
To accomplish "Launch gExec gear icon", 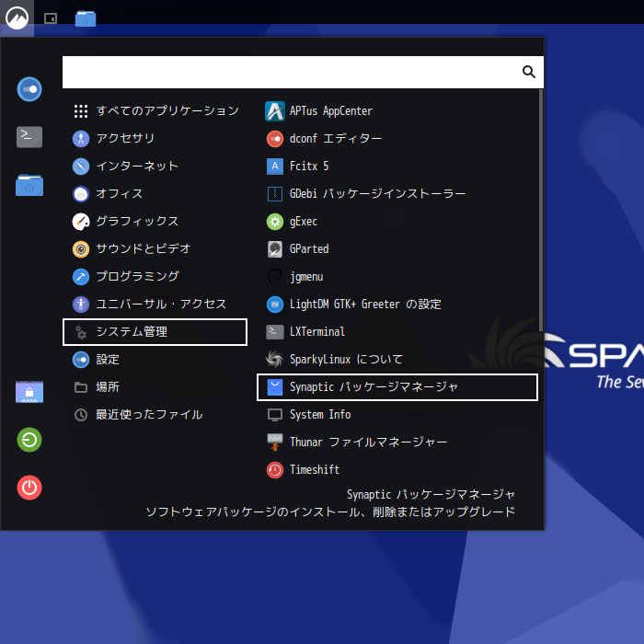I will [275, 222].
